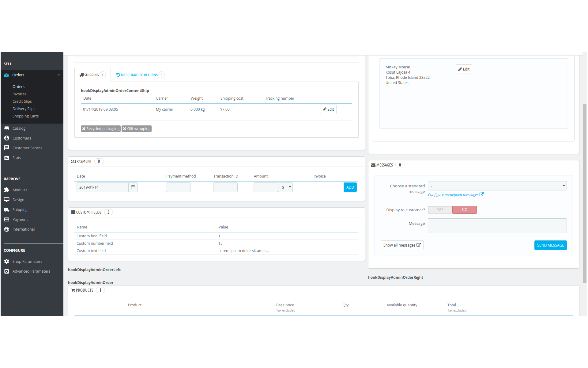This screenshot has height=368, width=588.
Task: Open the payment date calendar picker icon
Action: point(133,187)
